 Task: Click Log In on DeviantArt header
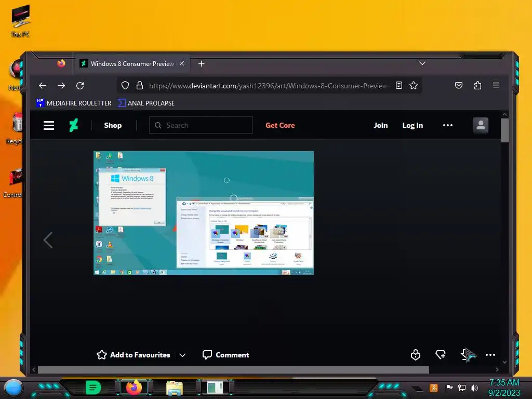[413, 125]
